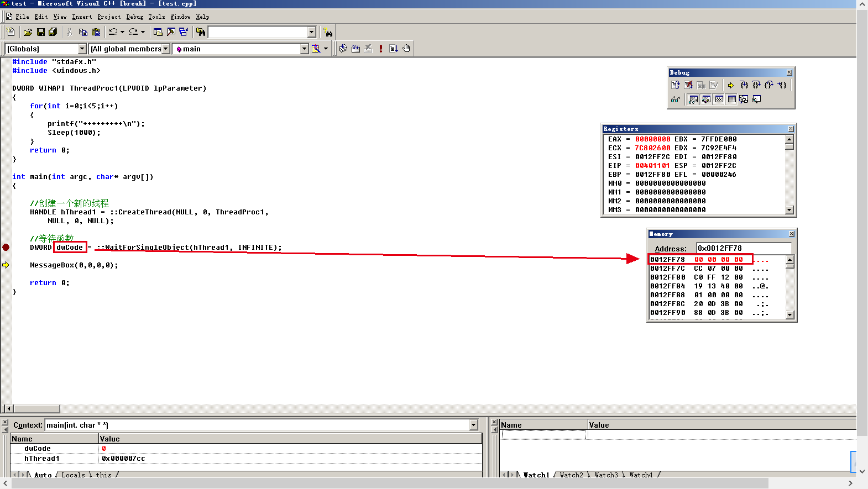Click the Find in Files binoculars icon
Screen dimensions: 868x489
[201, 32]
